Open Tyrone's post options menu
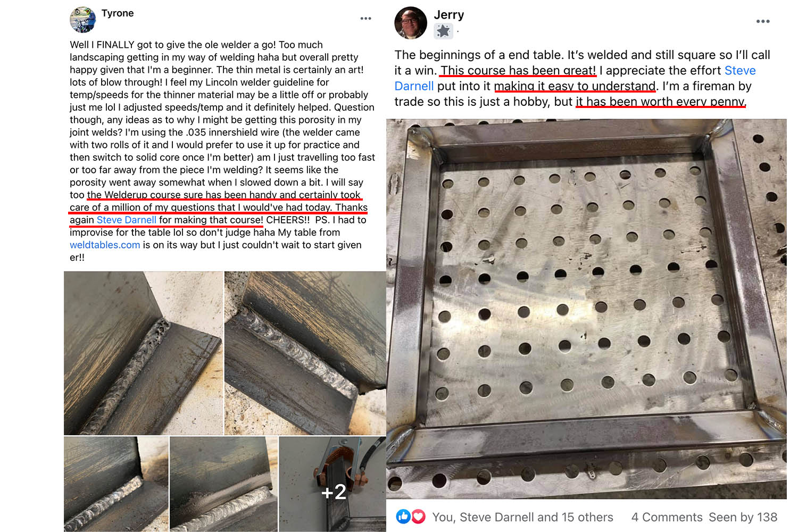 [365, 19]
